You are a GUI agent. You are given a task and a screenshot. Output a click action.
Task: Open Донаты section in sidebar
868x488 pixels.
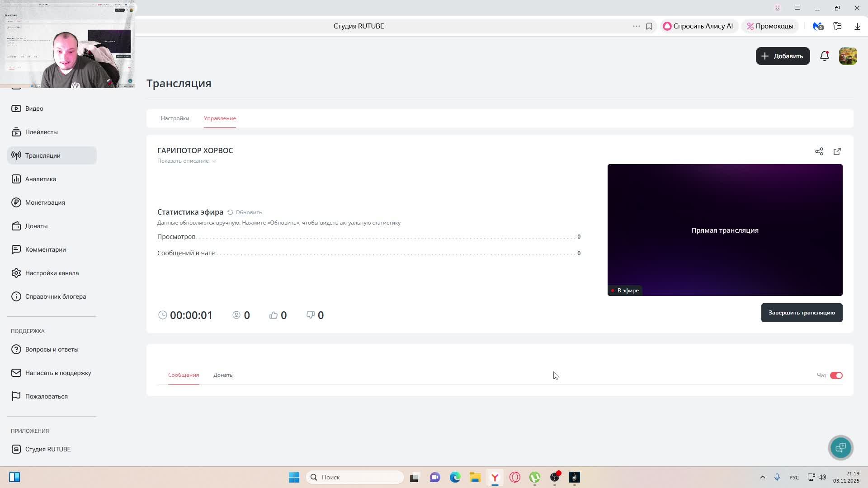(x=36, y=226)
